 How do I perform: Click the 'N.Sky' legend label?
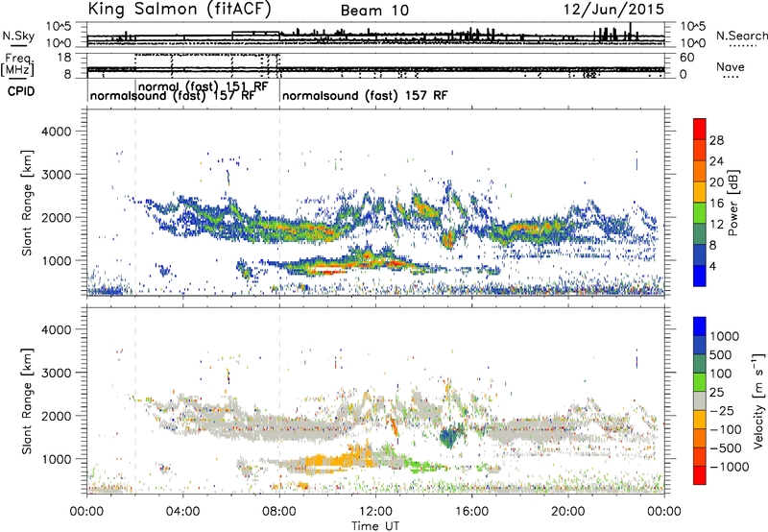18,36
